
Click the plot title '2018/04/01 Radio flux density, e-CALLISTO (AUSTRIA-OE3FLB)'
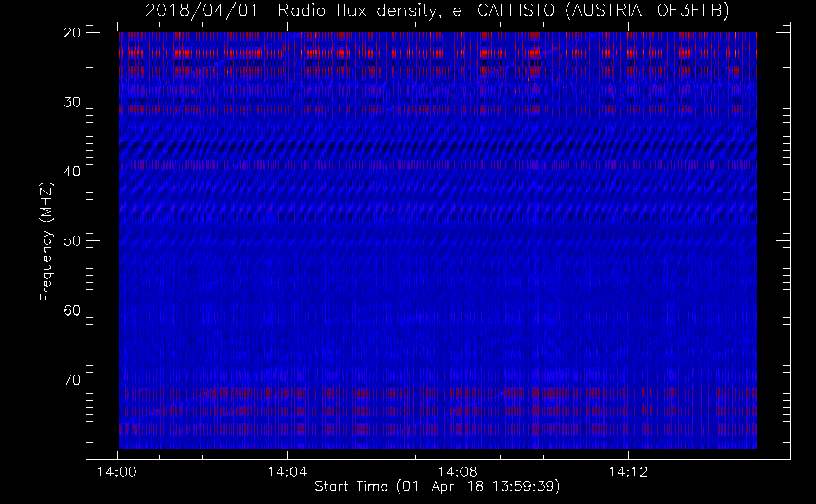click(437, 10)
